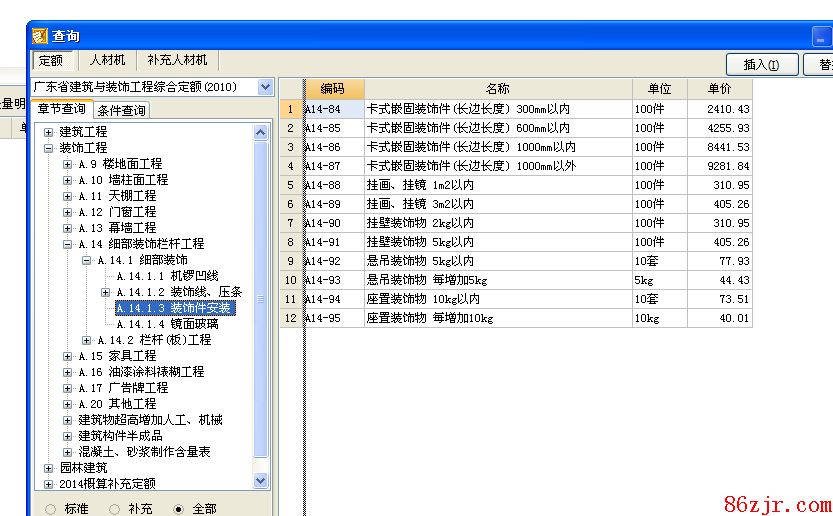Click the 查询 window title bar icon

[x=39, y=36]
